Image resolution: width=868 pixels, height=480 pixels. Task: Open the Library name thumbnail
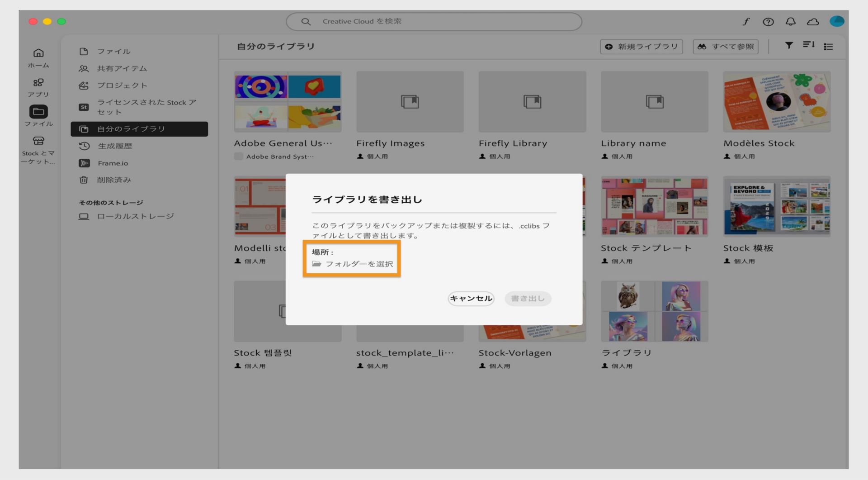click(x=655, y=102)
